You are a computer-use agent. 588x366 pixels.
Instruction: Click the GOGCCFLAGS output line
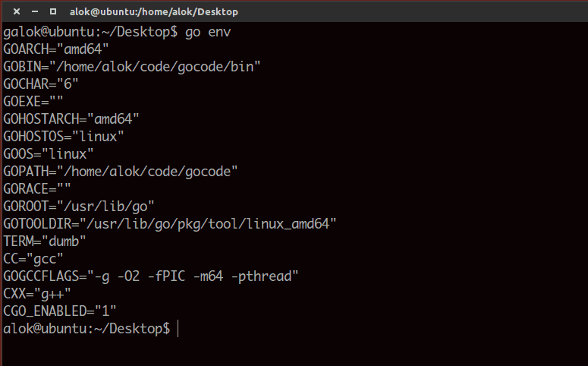(x=151, y=276)
